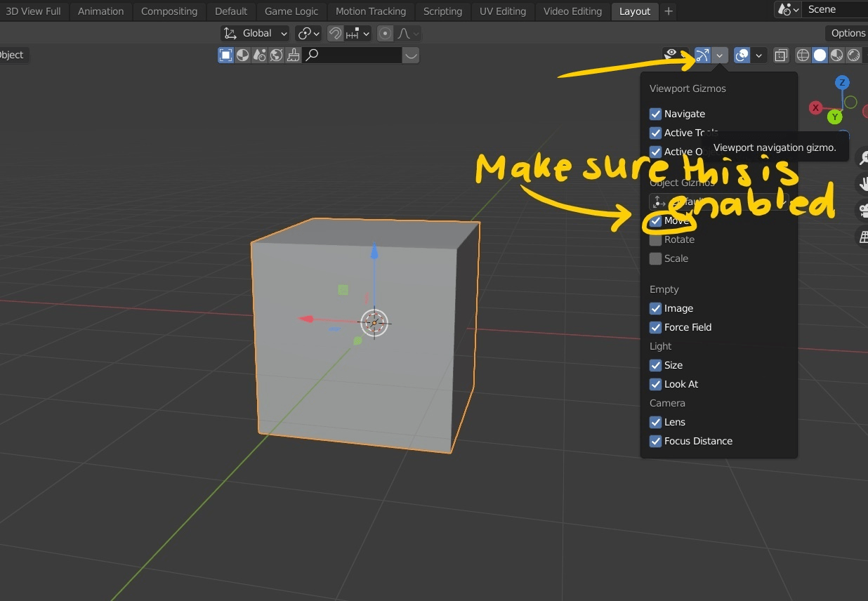
Task: Select the pan hand icon on right edge
Action: [x=865, y=184]
